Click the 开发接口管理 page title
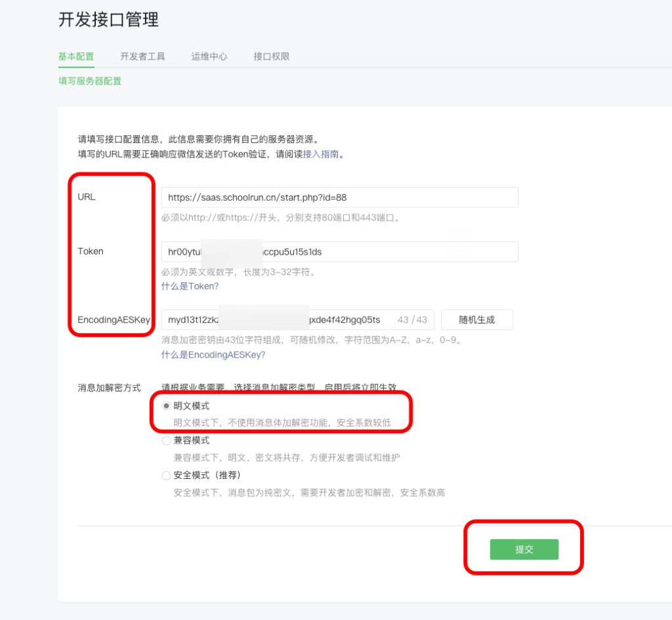Viewport: 672px width, 620px height. (x=108, y=20)
